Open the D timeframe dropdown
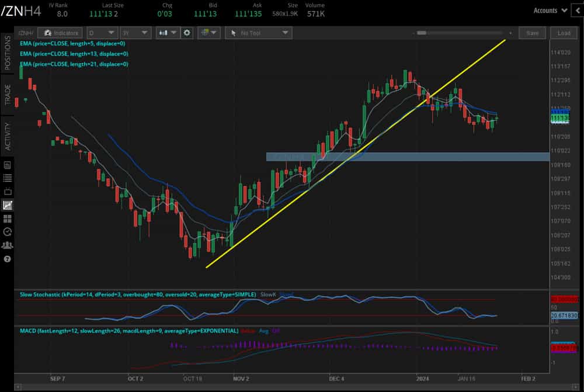Viewport: 584px width, 392px height. [103, 33]
